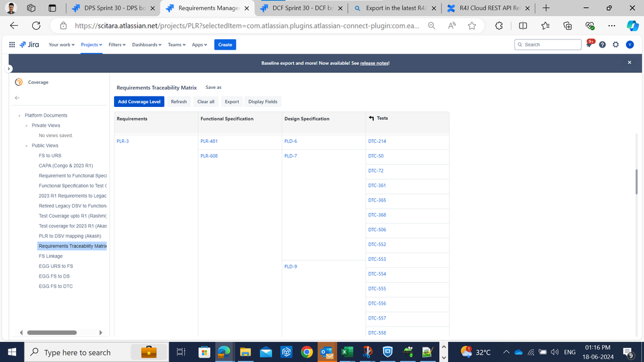
Task: Open Excel from the taskbar
Action: pyautogui.click(x=347, y=352)
